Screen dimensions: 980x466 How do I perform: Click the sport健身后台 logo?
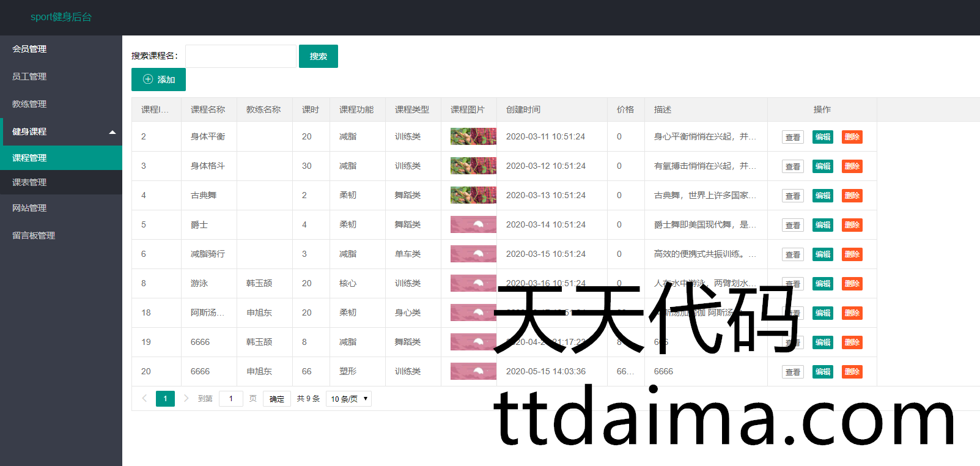(x=61, y=17)
